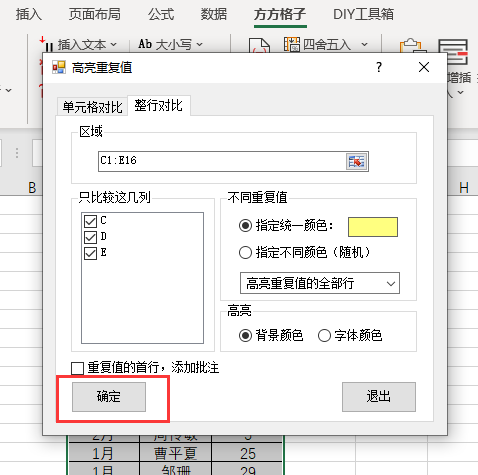
Task: Open the 插入 ribbon tab
Action: [29, 14]
